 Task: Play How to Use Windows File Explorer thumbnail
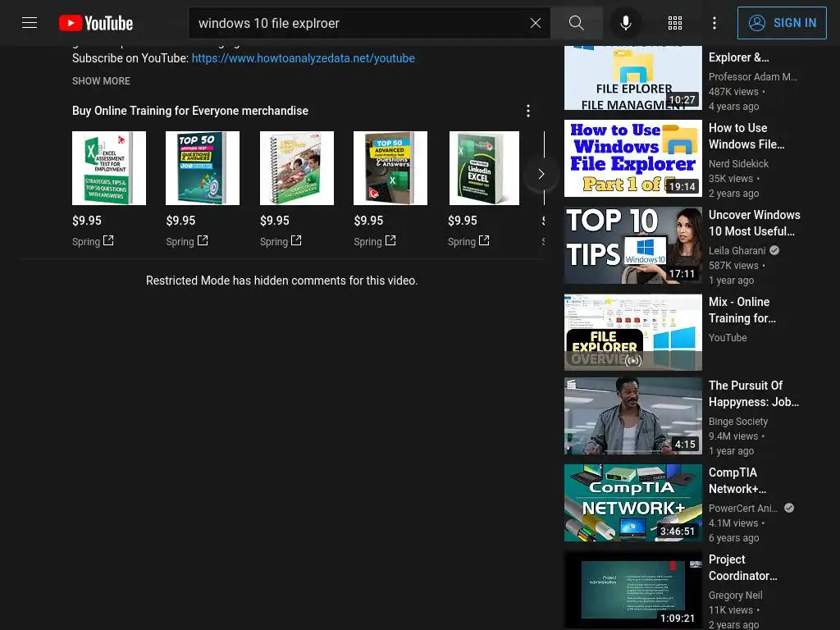[x=632, y=158]
